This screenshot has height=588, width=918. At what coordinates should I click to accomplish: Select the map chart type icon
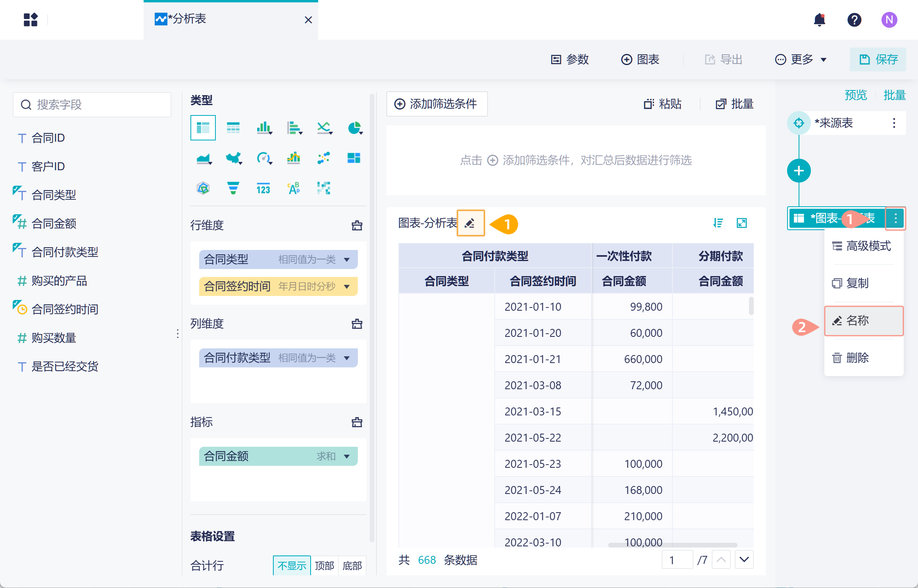coord(233,158)
